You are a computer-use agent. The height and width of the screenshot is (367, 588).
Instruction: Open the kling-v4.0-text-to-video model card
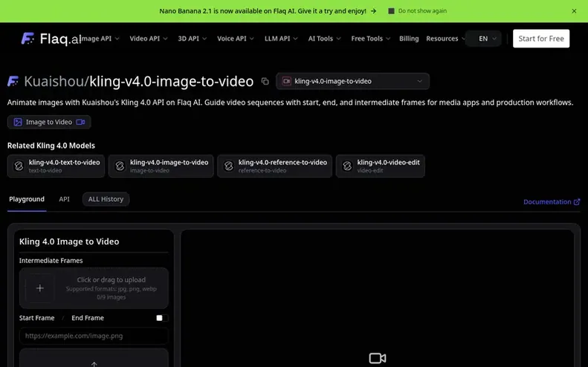[x=56, y=166]
